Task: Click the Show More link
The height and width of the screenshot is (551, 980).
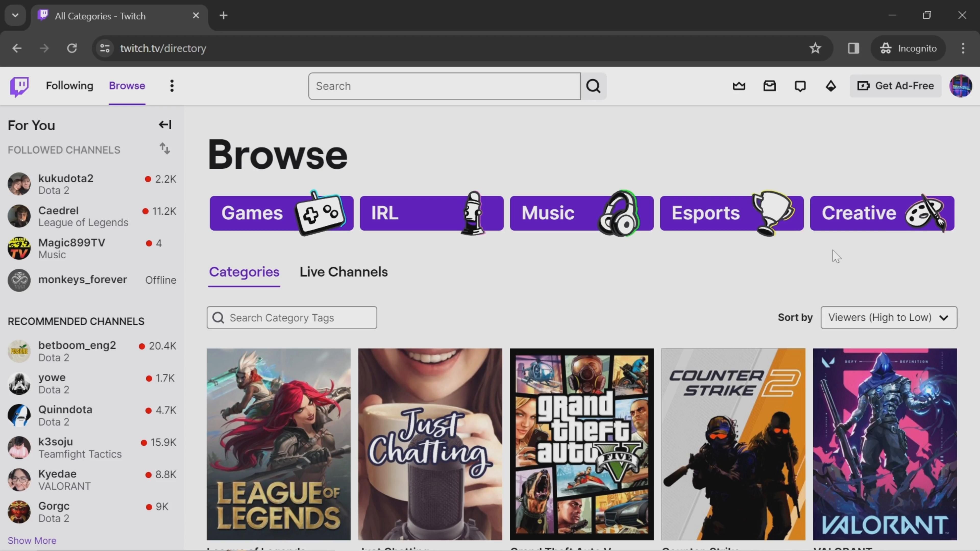Action: click(x=32, y=540)
